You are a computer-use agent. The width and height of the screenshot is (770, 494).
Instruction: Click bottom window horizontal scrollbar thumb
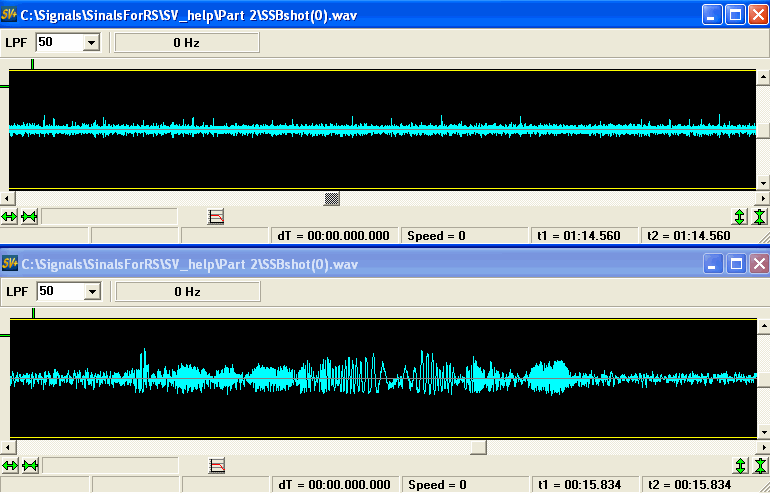coord(478,447)
